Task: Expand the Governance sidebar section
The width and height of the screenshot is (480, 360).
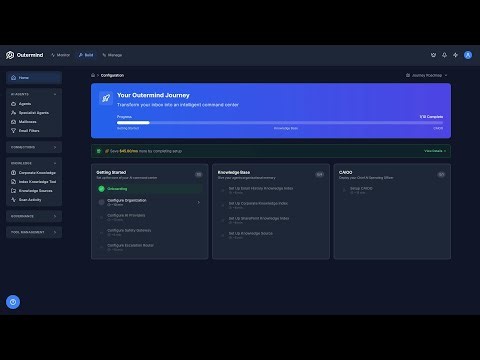Action: click(34, 216)
